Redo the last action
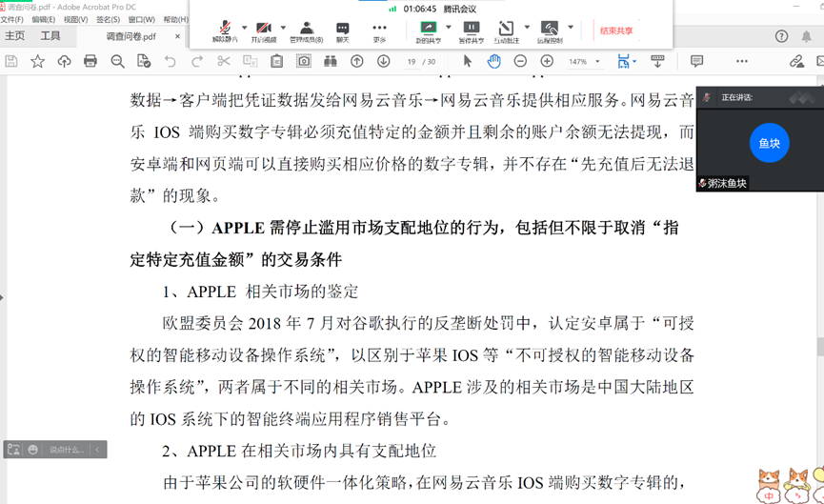824x504 pixels. (x=197, y=62)
